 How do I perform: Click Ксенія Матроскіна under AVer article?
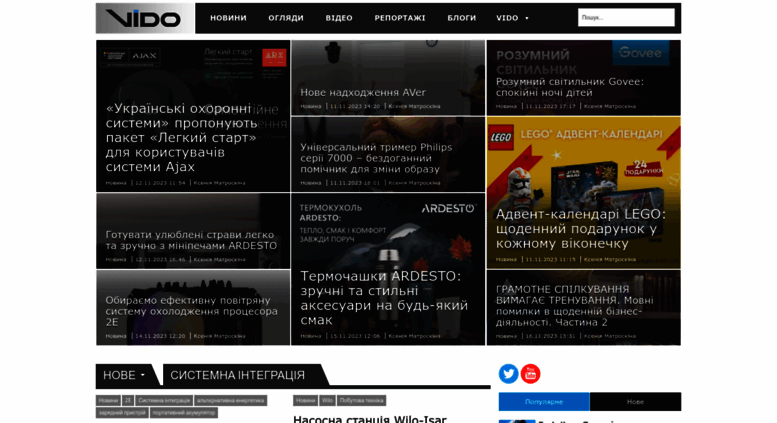pyautogui.click(x=414, y=106)
